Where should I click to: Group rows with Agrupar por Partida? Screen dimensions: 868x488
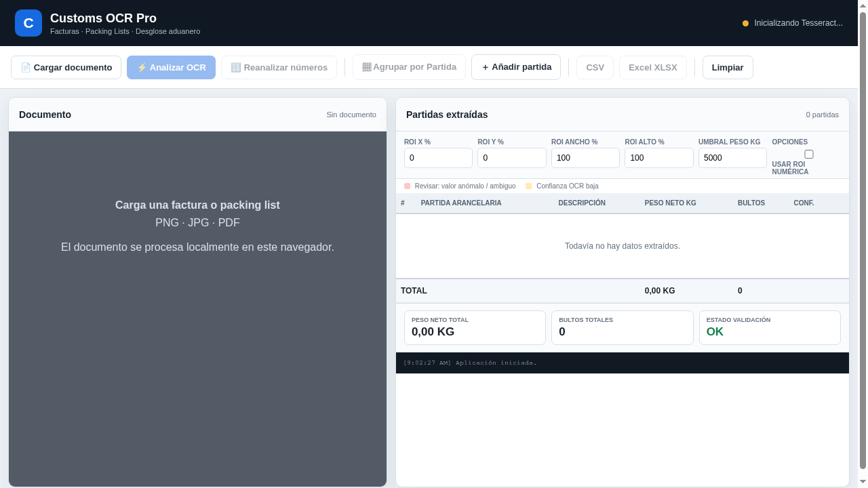tap(409, 67)
